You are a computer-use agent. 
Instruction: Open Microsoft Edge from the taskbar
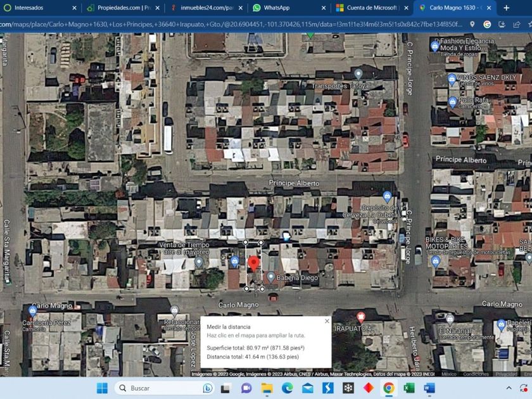click(288, 388)
